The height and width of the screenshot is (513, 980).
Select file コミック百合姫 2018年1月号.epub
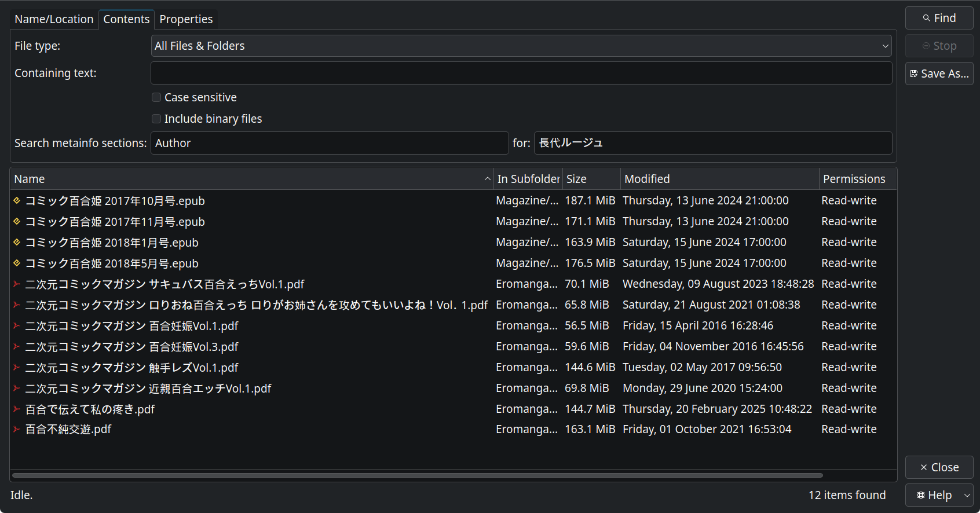pyautogui.click(x=112, y=243)
